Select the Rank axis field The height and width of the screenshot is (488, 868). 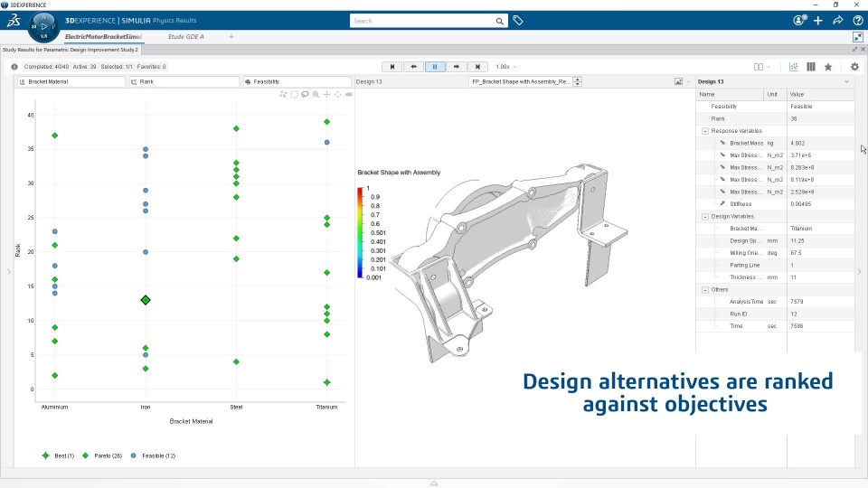click(184, 81)
